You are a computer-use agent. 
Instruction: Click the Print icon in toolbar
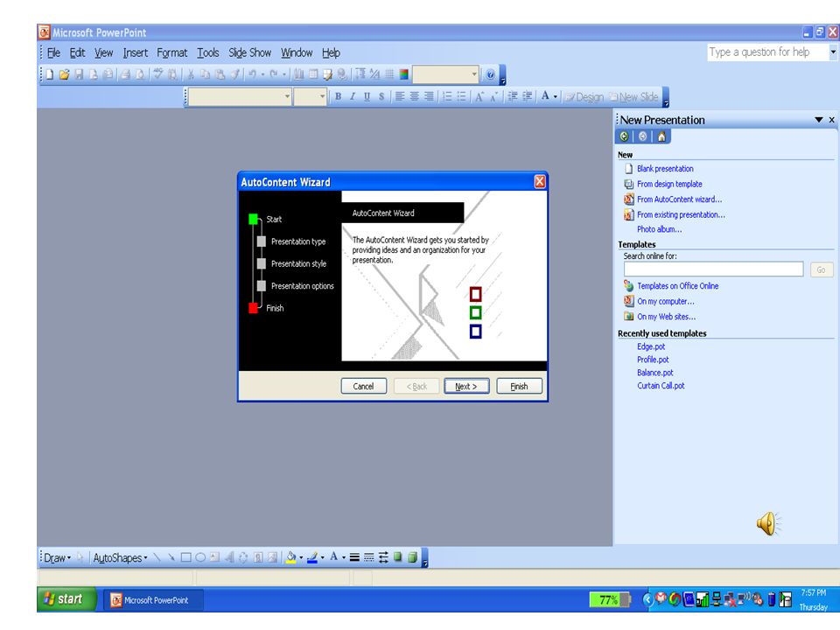pos(125,74)
